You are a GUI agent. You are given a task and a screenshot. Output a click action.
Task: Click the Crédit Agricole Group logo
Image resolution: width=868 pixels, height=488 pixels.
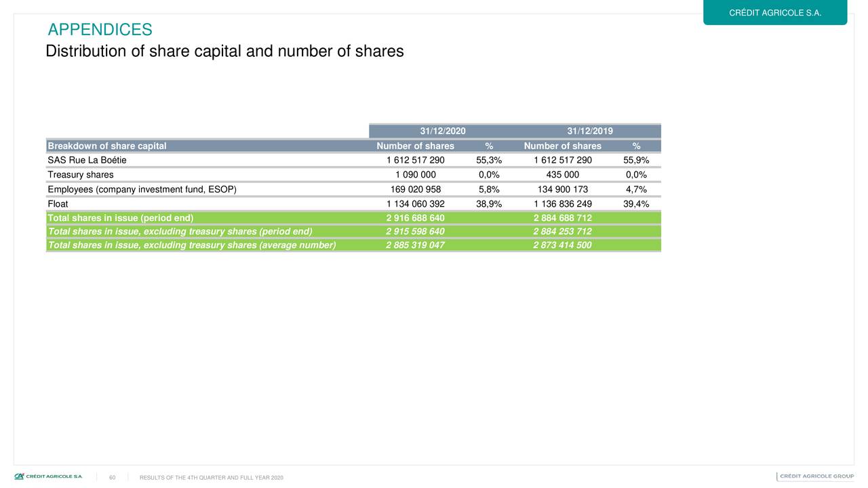tap(816, 476)
